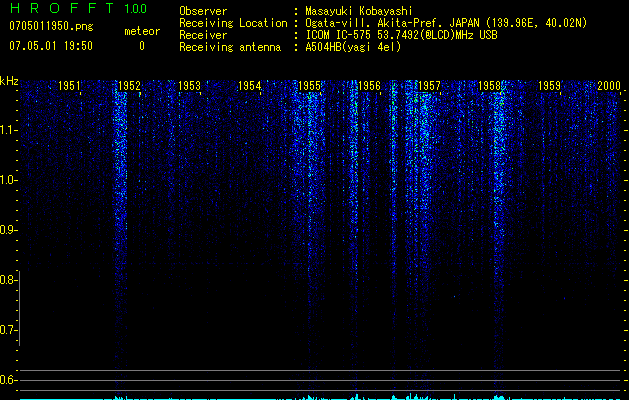Click the kHz axis unit label
The width and height of the screenshot is (629, 400).
tap(9, 81)
